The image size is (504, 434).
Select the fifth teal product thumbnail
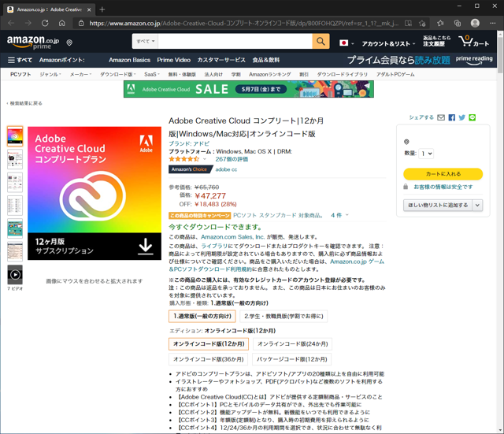coord(15,228)
